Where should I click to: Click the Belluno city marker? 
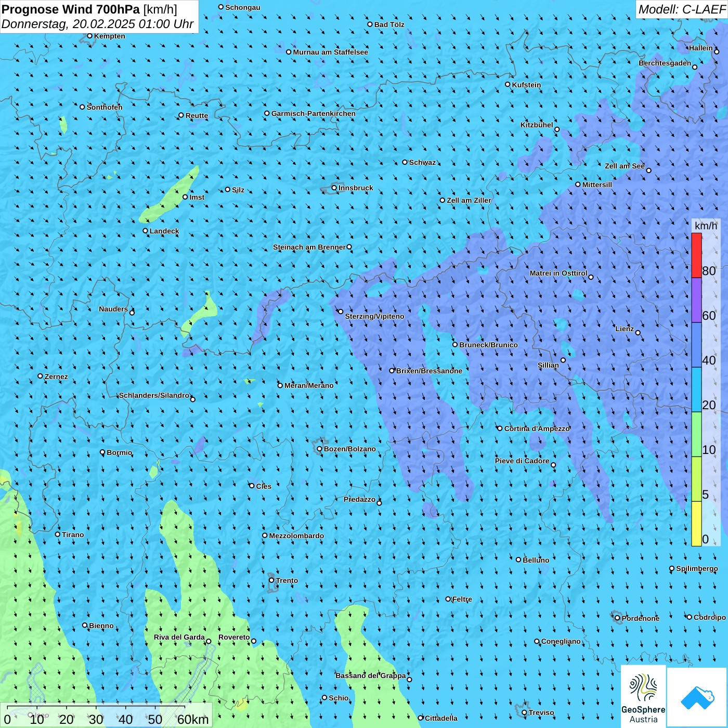point(518,560)
